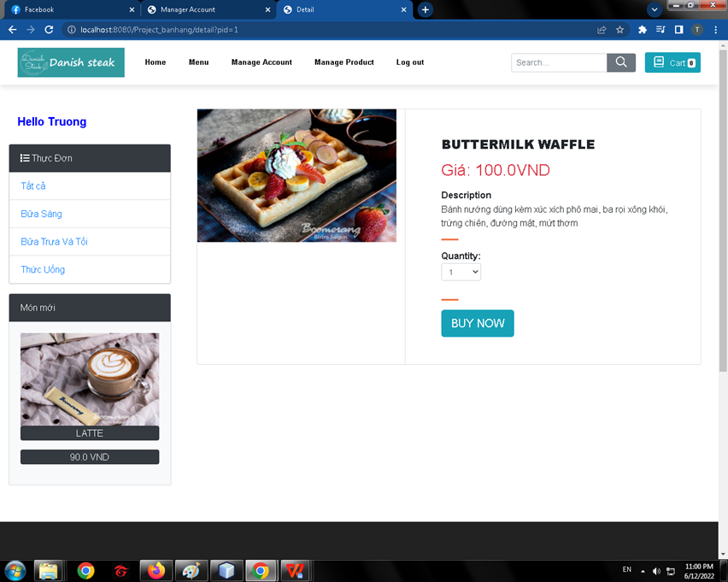The width and height of the screenshot is (728, 582).
Task: Click the BUTTERMILK WAFFLE title
Action: [518, 144]
